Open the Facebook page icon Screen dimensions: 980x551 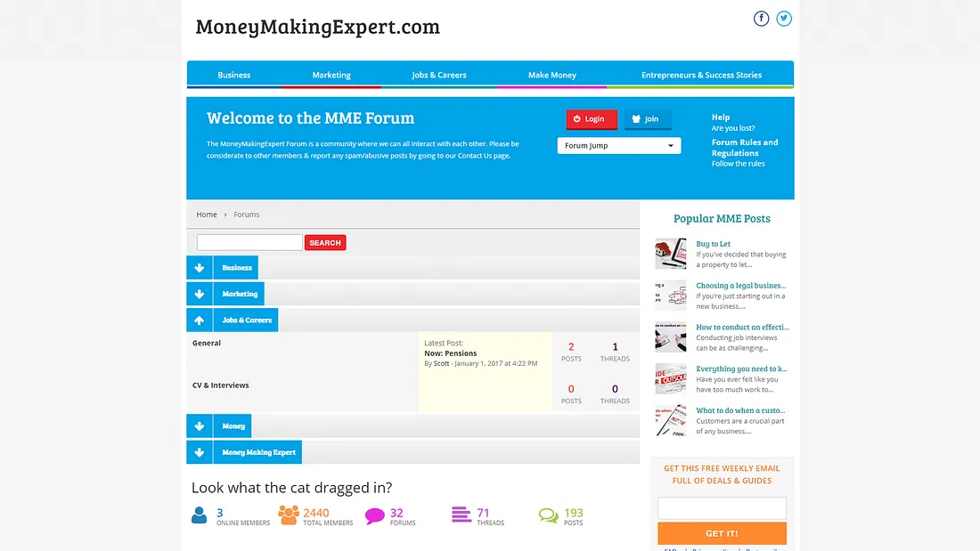[761, 19]
